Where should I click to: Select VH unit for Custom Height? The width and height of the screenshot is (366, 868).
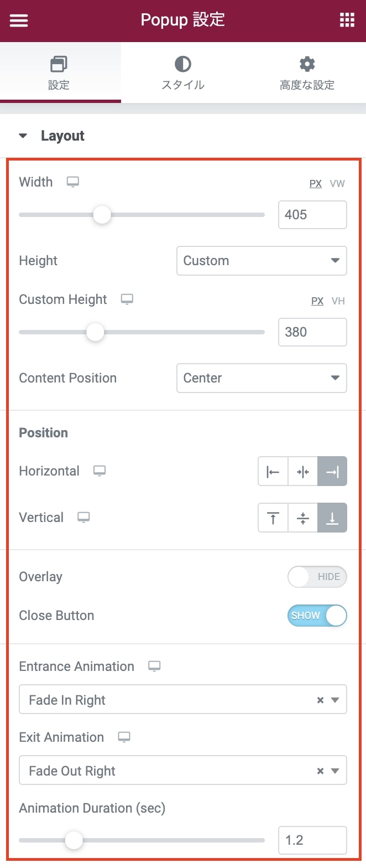[x=338, y=301]
